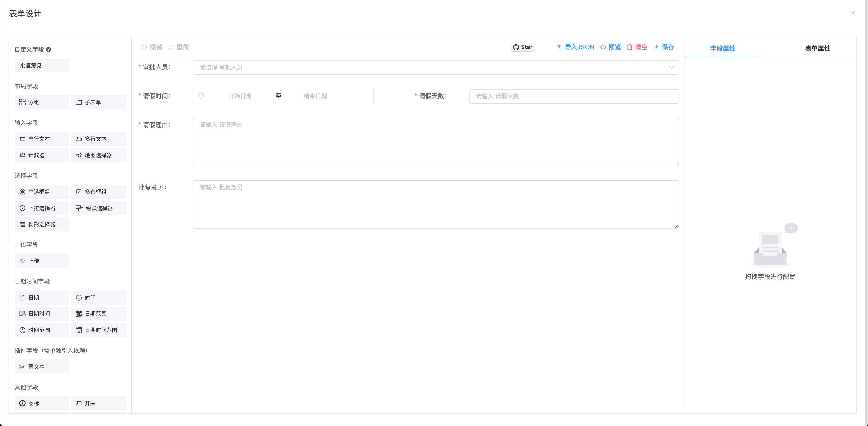Switch to the 表单属性 tab
This screenshot has width=868, height=426.
tap(818, 48)
